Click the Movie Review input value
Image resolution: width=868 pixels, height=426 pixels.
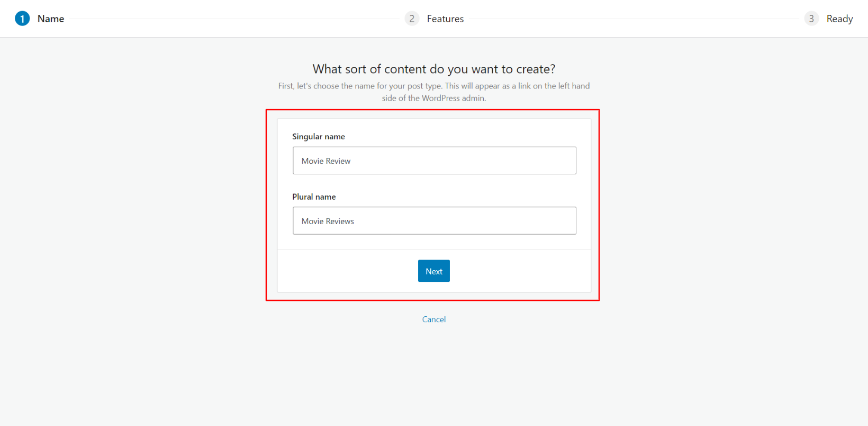click(x=325, y=161)
